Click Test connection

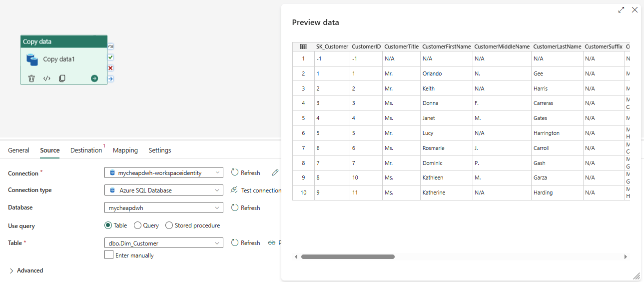256,190
